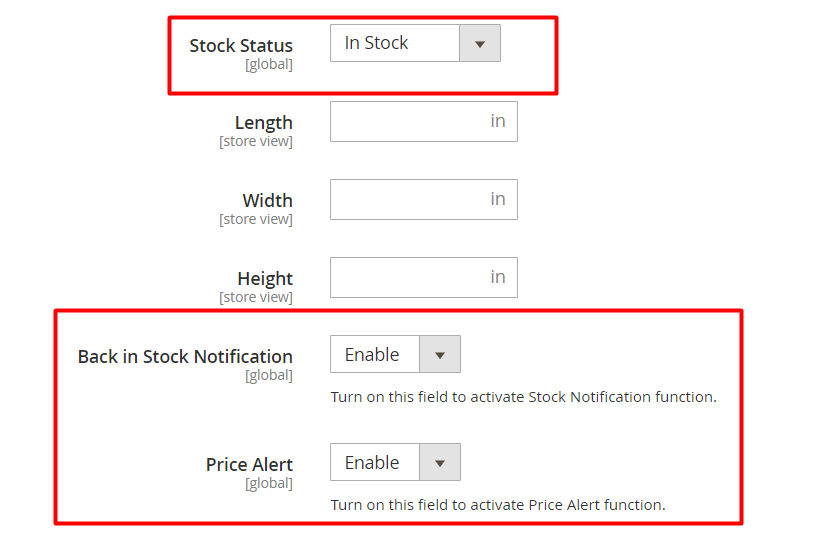Click the Height field label
Viewport: 816px width, 545px height.
tap(265, 279)
